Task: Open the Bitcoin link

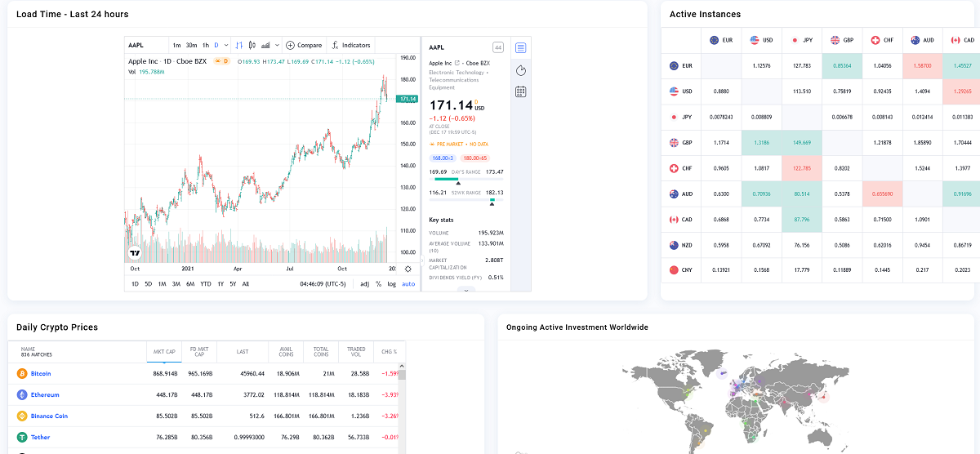Action: tap(41, 374)
